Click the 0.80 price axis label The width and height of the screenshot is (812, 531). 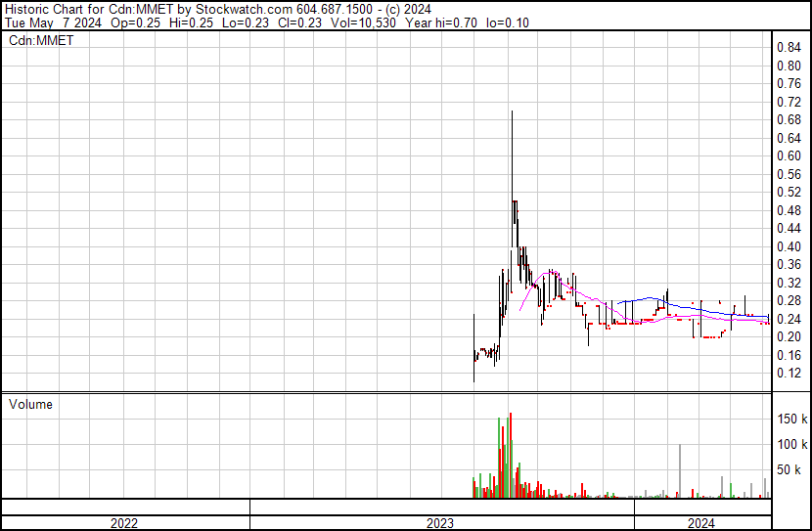pos(789,66)
